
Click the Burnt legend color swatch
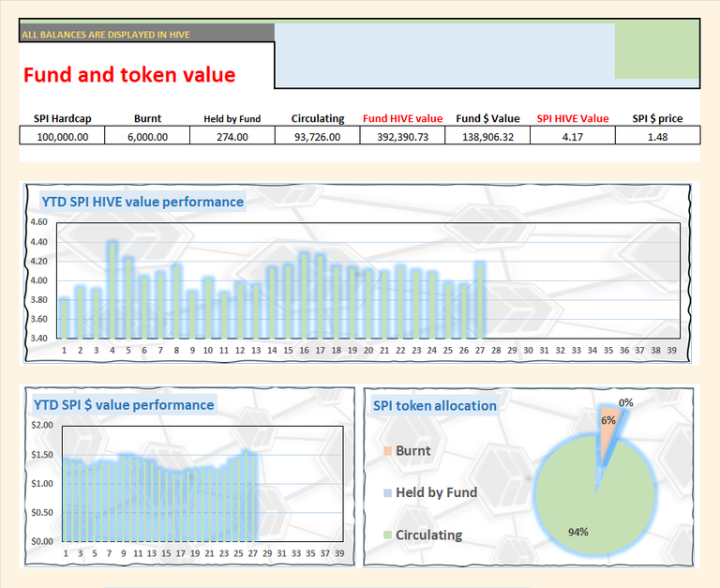pos(387,451)
